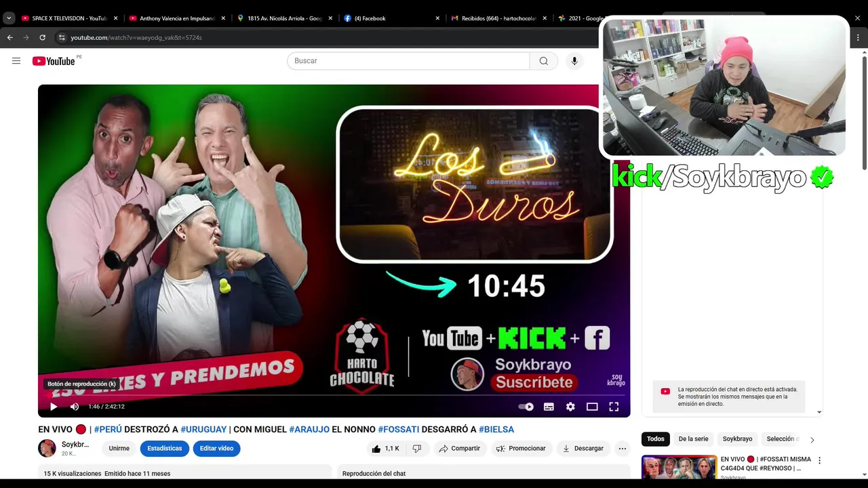Click the chat replay notice message
Screen dimensions: 868x488
click(729, 396)
